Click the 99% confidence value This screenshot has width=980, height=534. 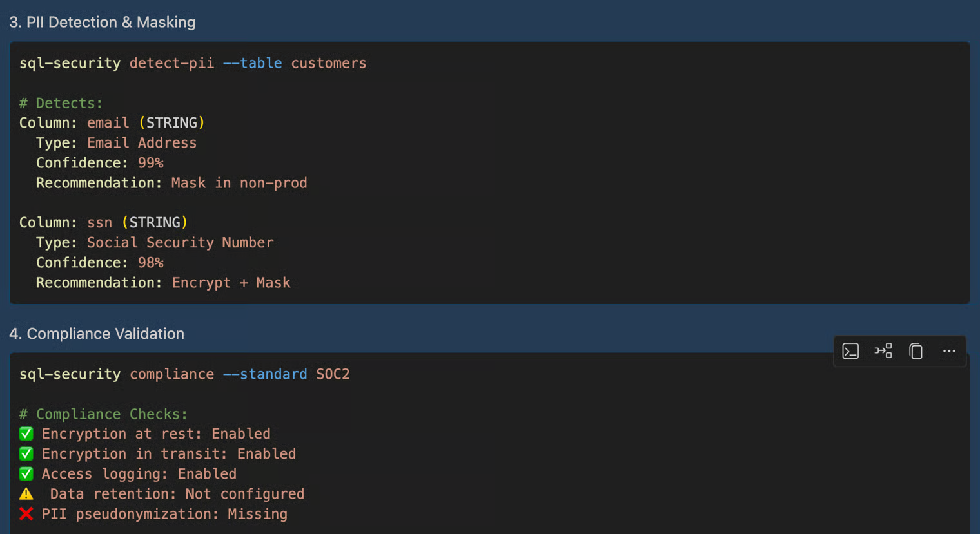[150, 163]
